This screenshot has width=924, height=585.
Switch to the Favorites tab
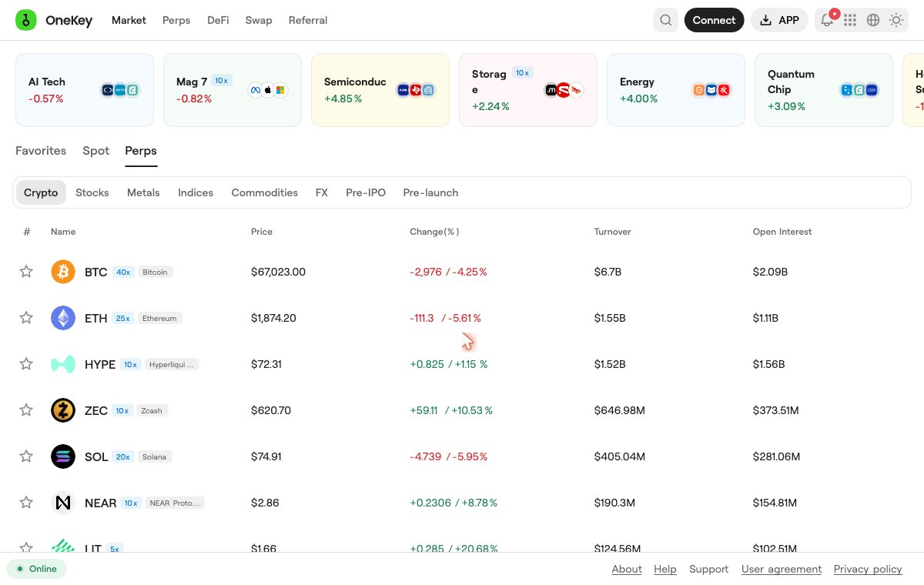point(41,151)
